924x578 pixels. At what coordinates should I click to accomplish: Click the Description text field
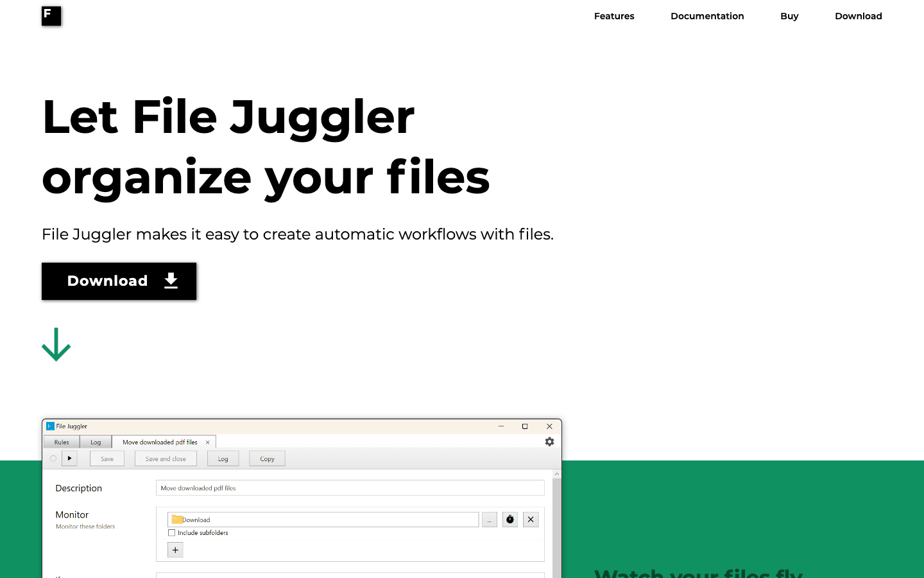click(x=350, y=487)
